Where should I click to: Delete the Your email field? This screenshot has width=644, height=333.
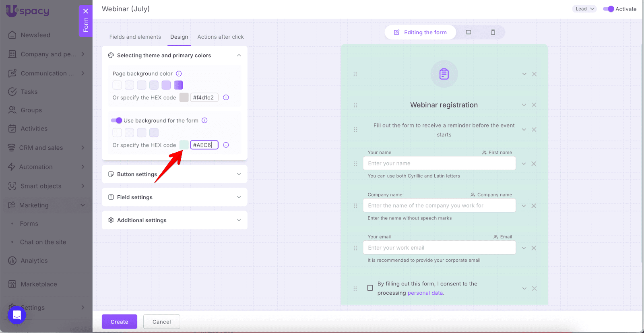(x=534, y=248)
